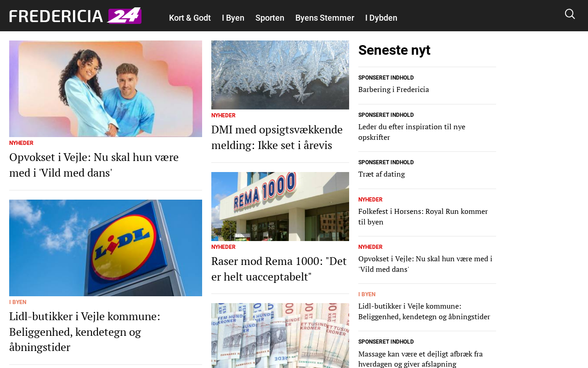The width and height of the screenshot is (588, 368).
Task: Open Barbering i Fredericia sponsored link
Action: (394, 90)
